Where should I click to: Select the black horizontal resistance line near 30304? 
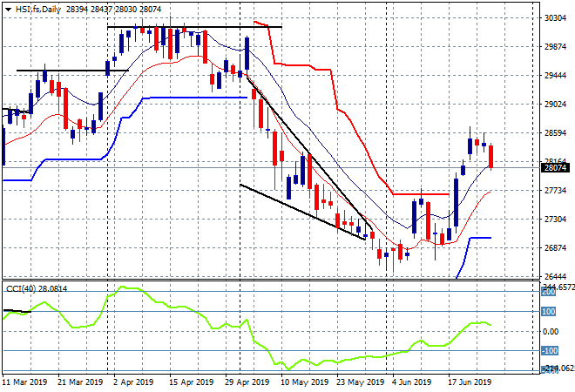pyautogui.click(x=194, y=27)
